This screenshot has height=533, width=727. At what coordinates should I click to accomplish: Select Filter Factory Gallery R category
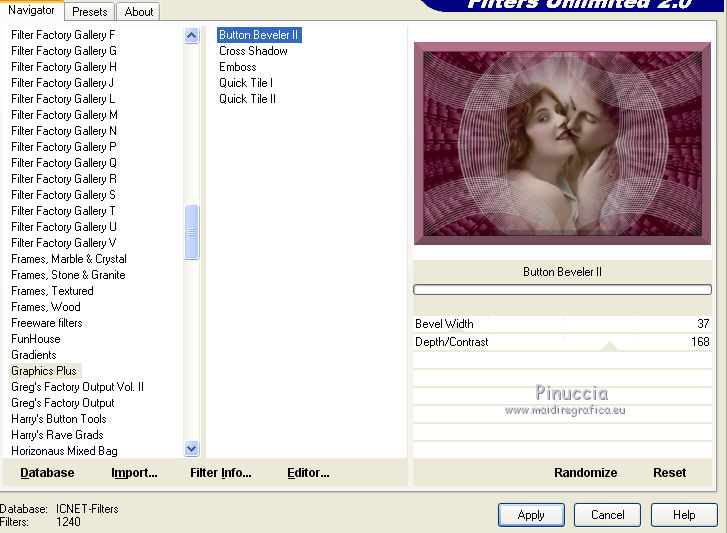[64, 179]
